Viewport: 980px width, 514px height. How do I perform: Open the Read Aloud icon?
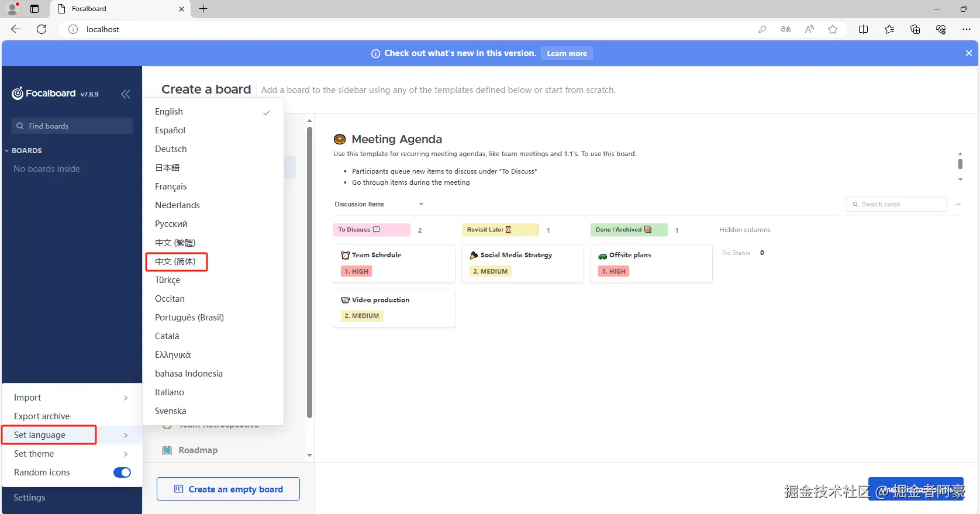coord(809,29)
